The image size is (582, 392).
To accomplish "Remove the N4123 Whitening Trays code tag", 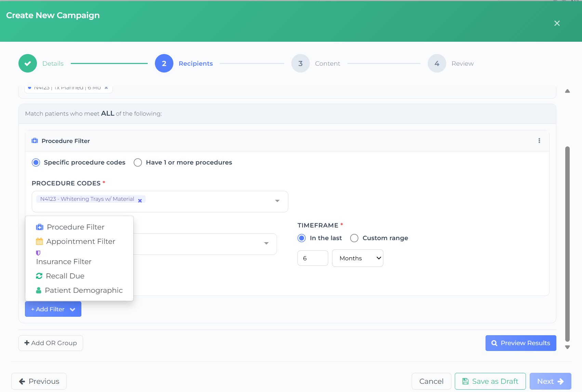I will 140,201.
